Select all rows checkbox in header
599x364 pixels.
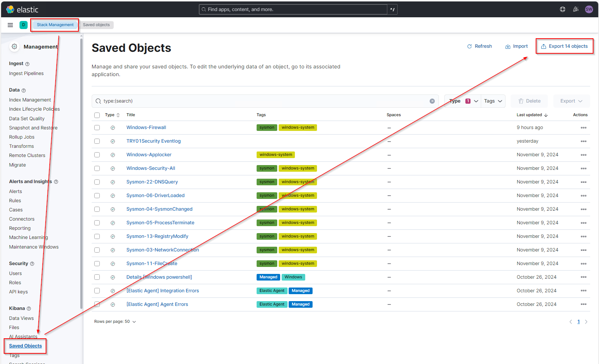point(97,115)
